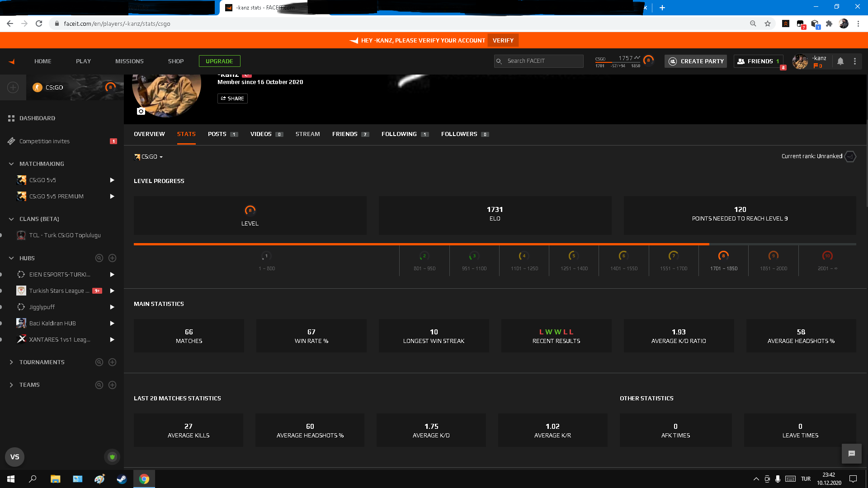Open Steam from the Windows taskbar
The image size is (868, 488).
122,479
